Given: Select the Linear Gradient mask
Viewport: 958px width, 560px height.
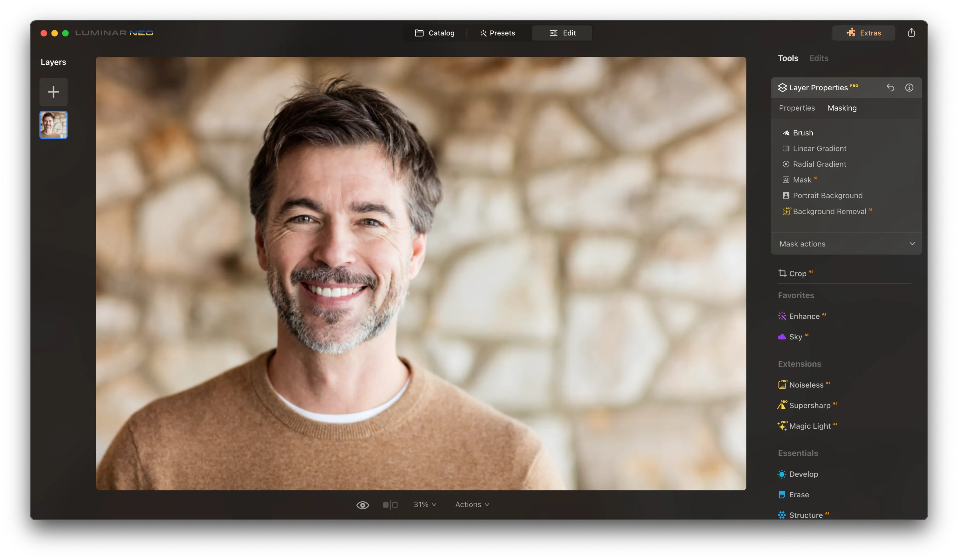Looking at the screenshot, I should point(819,149).
